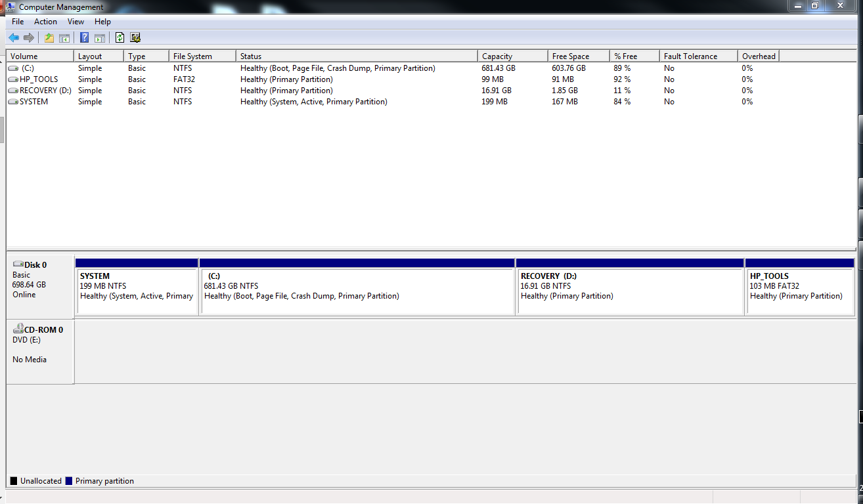This screenshot has width=863, height=504.
Task: Minimize the Computer Management window
Action: (x=798, y=6)
